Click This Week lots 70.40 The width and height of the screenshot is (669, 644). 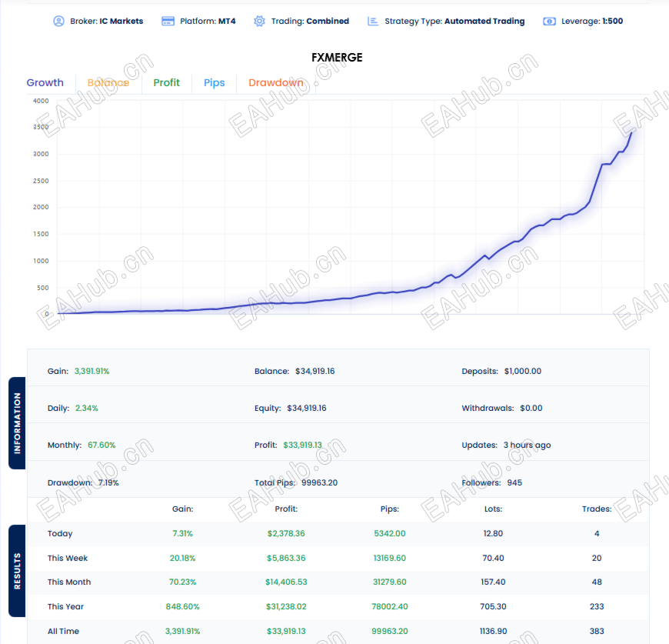(493, 558)
